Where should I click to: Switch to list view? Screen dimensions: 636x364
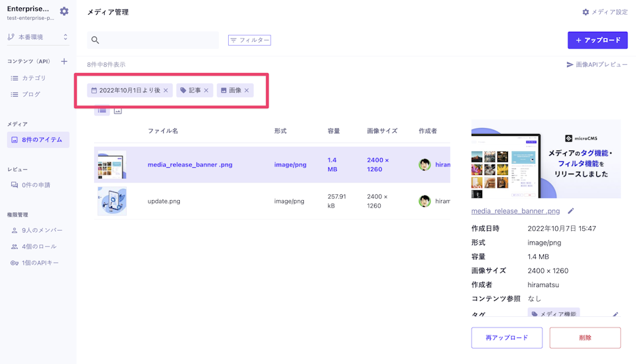point(102,111)
